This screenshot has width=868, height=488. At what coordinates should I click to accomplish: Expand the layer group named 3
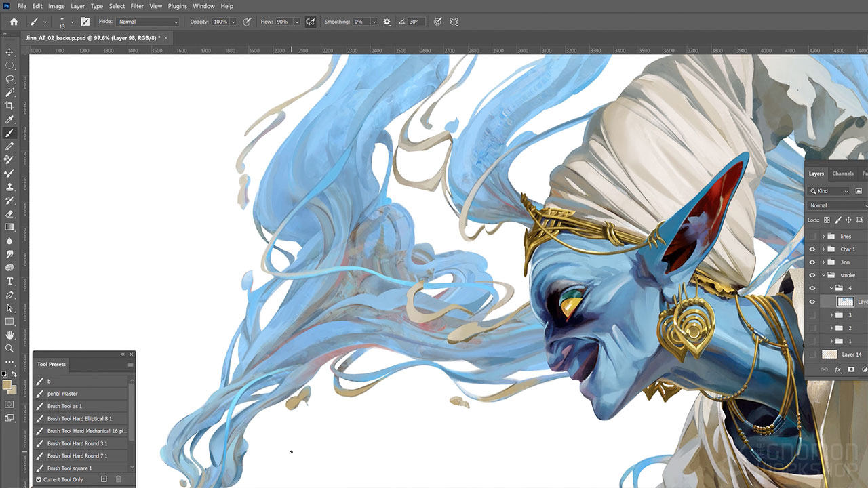tap(831, 315)
